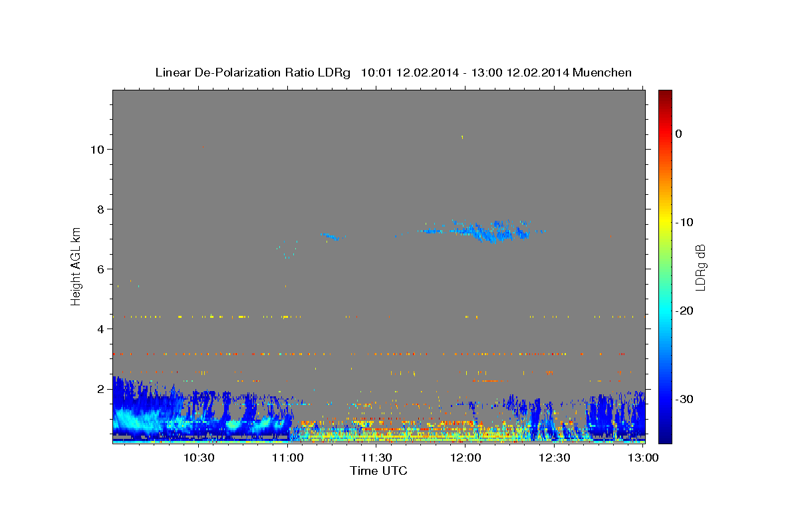Viewport: 798px width, 532px height.
Task: Click the dark blue bottom of the colorbar
Action: [x=665, y=436]
